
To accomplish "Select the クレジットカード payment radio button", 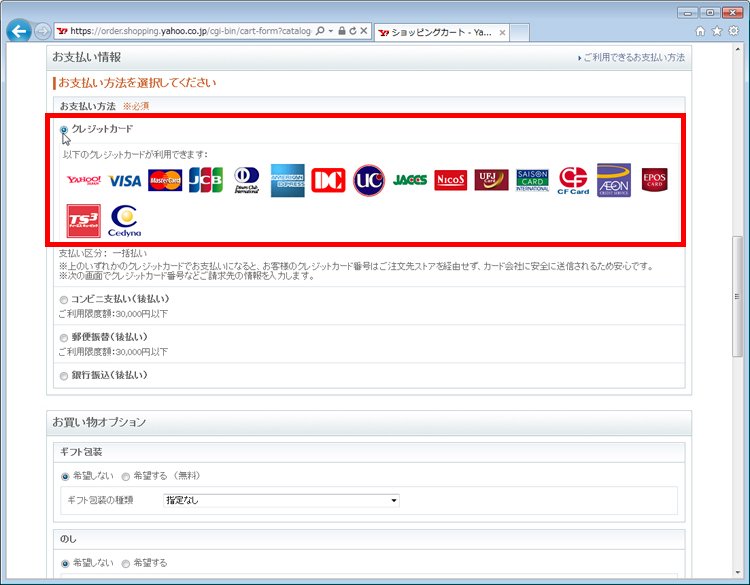I will (64, 130).
